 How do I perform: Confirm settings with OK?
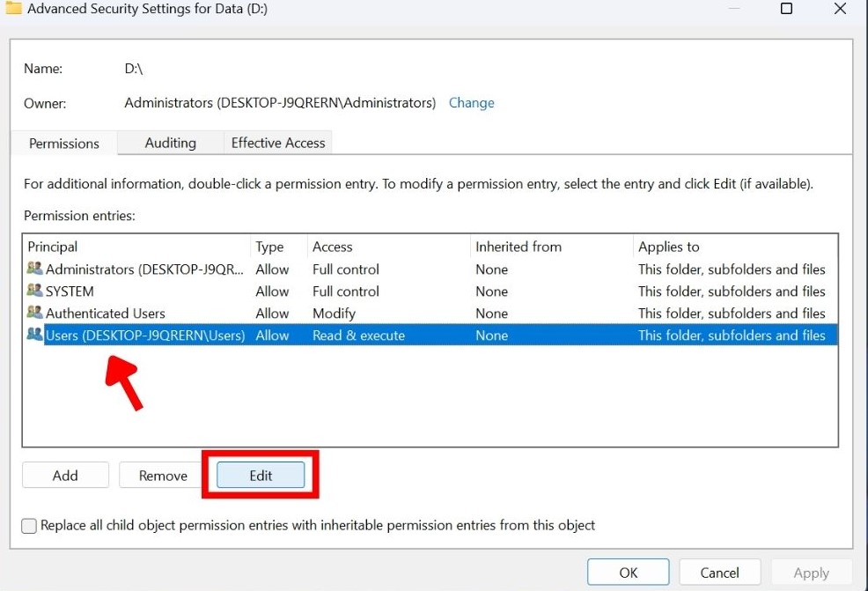[x=628, y=572]
